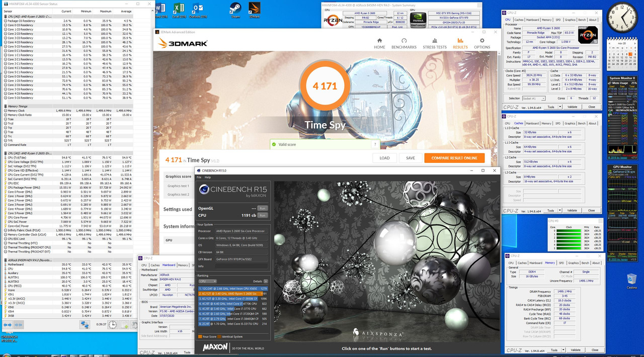Select the CINEBENCH R15 desktop shortcut
The image size is (644, 357).
coord(9,338)
